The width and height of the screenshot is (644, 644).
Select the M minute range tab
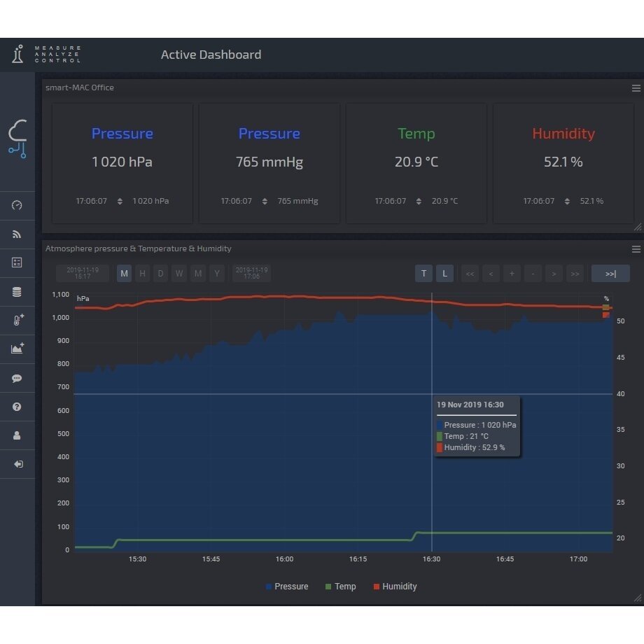[124, 274]
